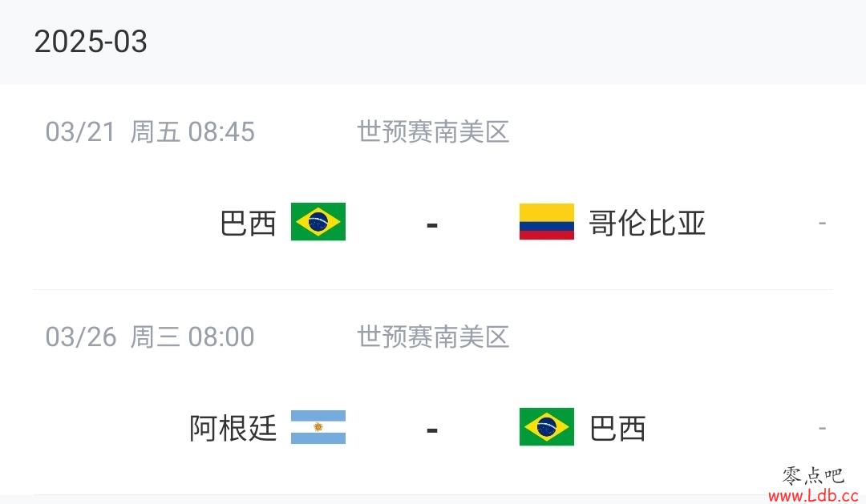The image size is (866, 504).
Task: Click the right-side dash on the Brazil–Colombia row
Action: [823, 223]
